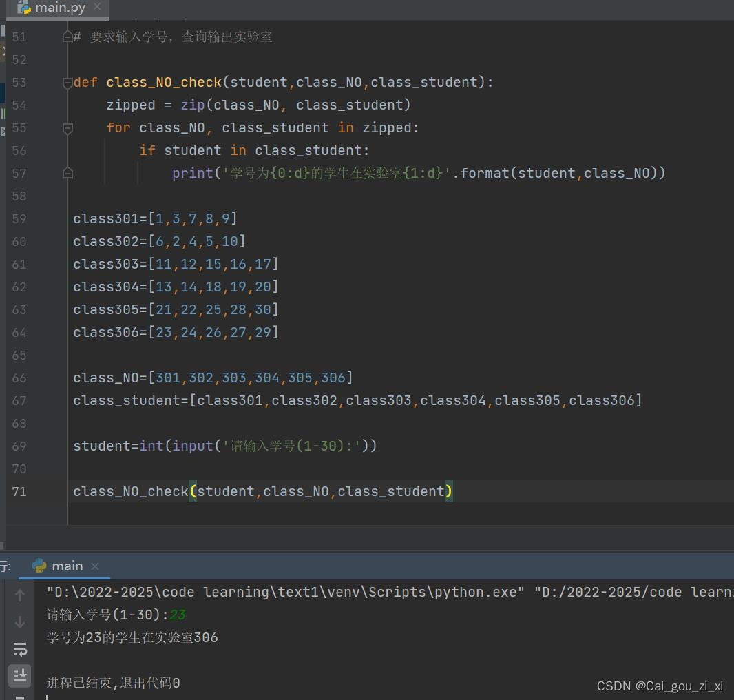Click the class301 list definition
Viewport: 734px width, 700px height.
(x=156, y=219)
